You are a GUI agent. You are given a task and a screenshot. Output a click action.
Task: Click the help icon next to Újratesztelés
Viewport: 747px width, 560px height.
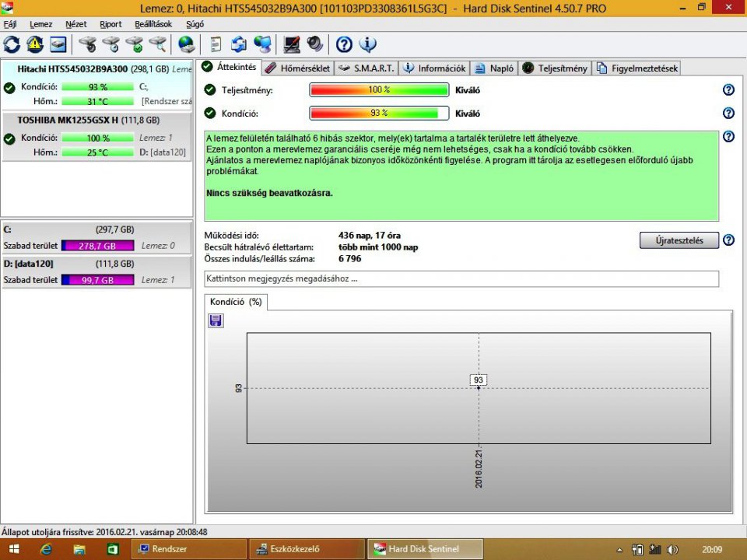point(728,240)
